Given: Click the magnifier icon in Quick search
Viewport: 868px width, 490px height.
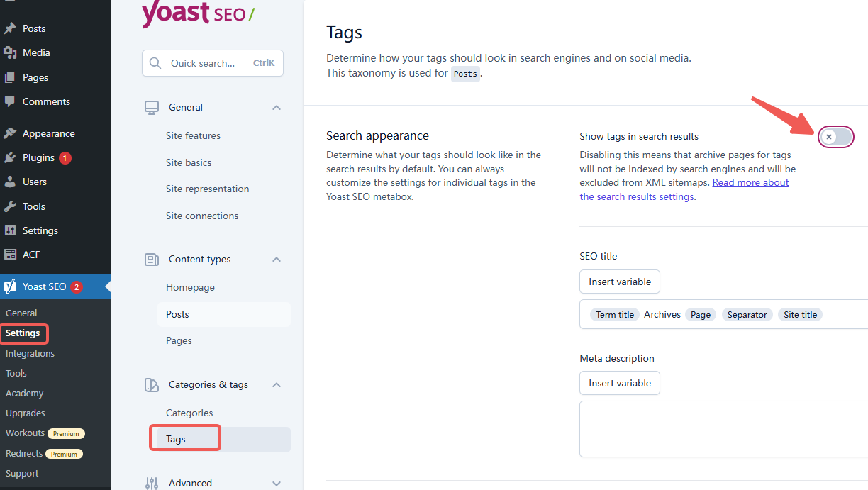Looking at the screenshot, I should 155,63.
